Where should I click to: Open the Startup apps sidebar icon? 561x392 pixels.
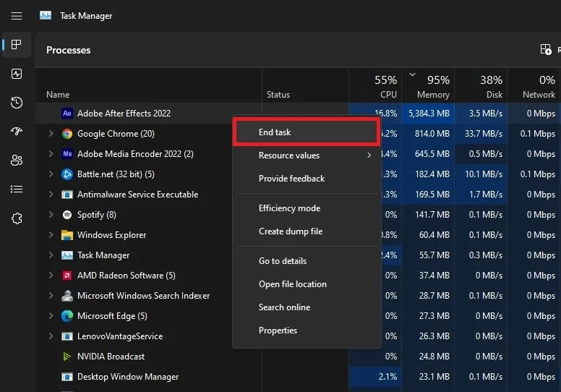pyautogui.click(x=17, y=132)
